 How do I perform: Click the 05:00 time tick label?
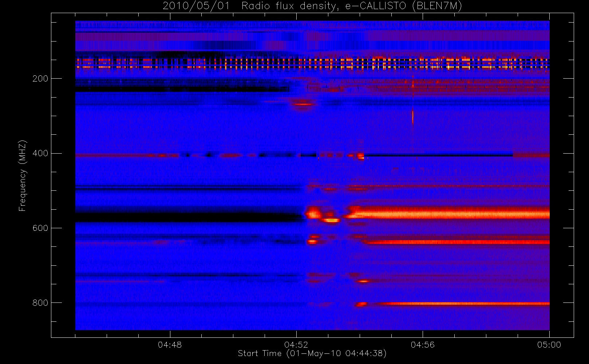click(x=549, y=345)
